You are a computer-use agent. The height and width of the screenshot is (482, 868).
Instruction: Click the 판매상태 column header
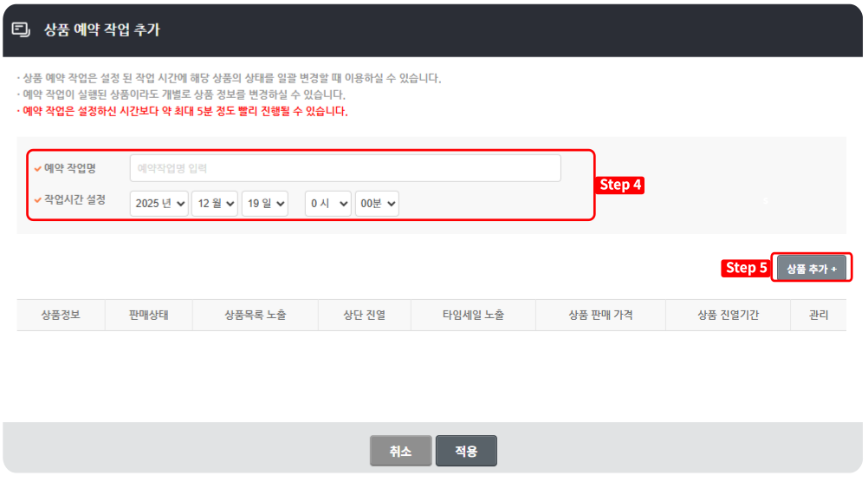coord(149,316)
